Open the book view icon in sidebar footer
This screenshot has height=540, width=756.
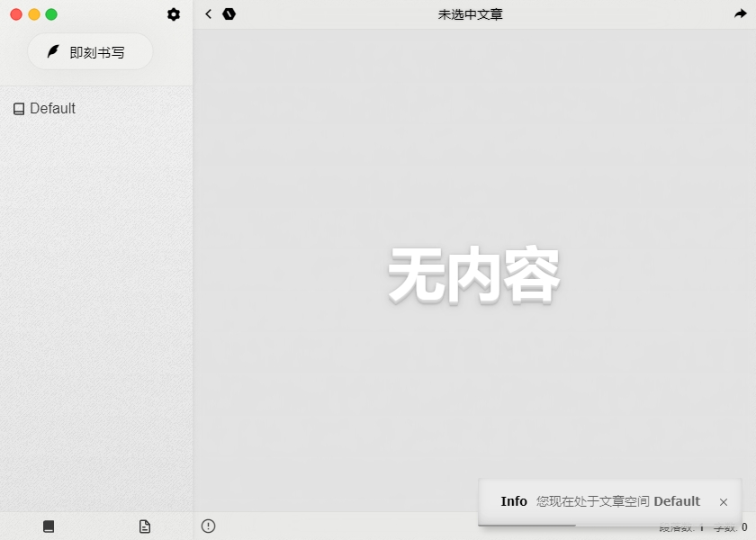point(49,526)
